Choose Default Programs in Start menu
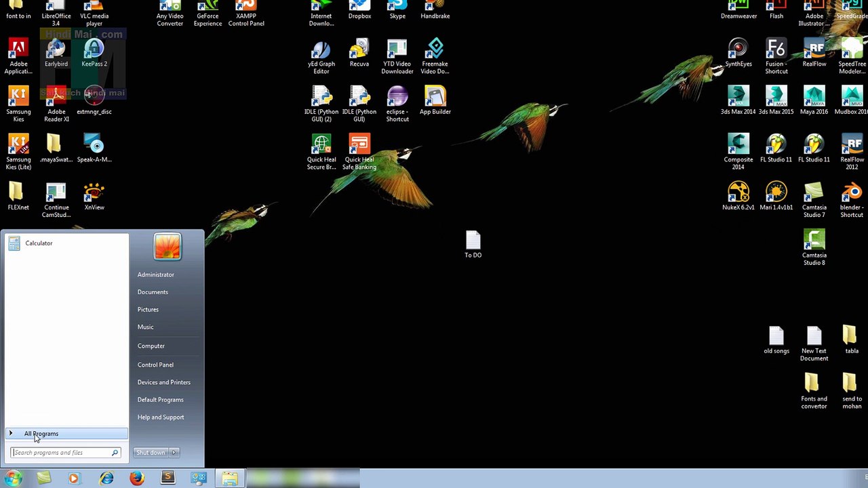The height and width of the screenshot is (488, 868). click(161, 400)
